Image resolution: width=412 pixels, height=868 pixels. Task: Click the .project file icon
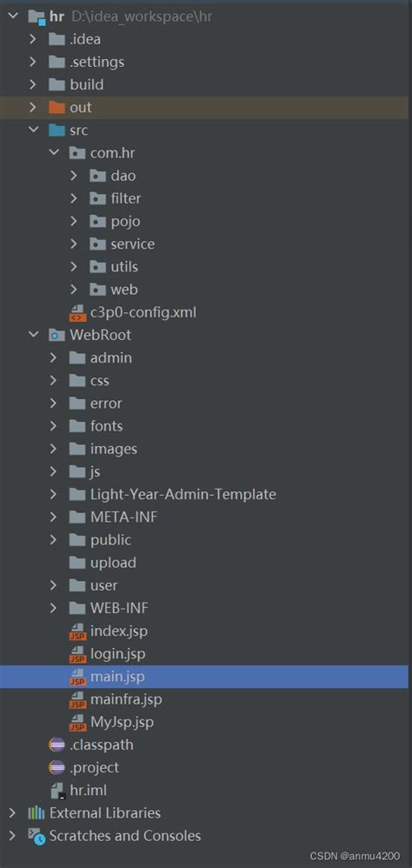tap(57, 768)
